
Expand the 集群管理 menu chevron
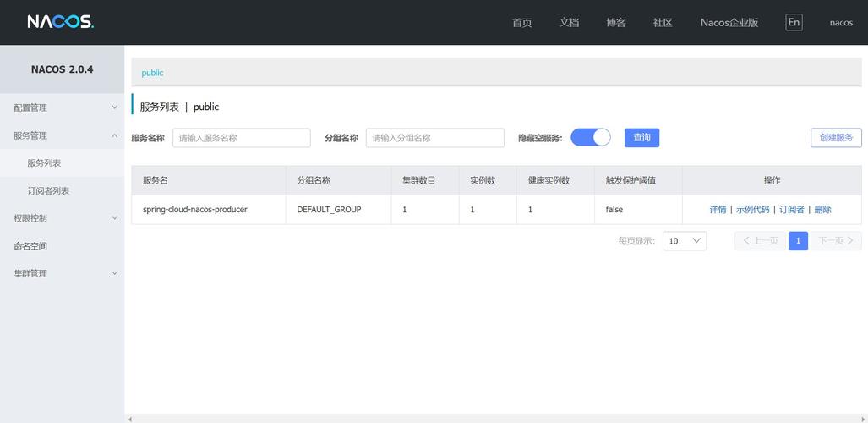point(115,273)
